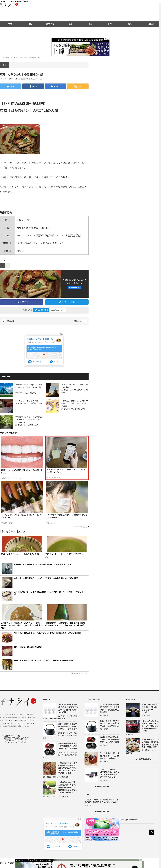Click the home icon in the breadcrumb
This screenshot has width=161, height=868.
[1, 57]
